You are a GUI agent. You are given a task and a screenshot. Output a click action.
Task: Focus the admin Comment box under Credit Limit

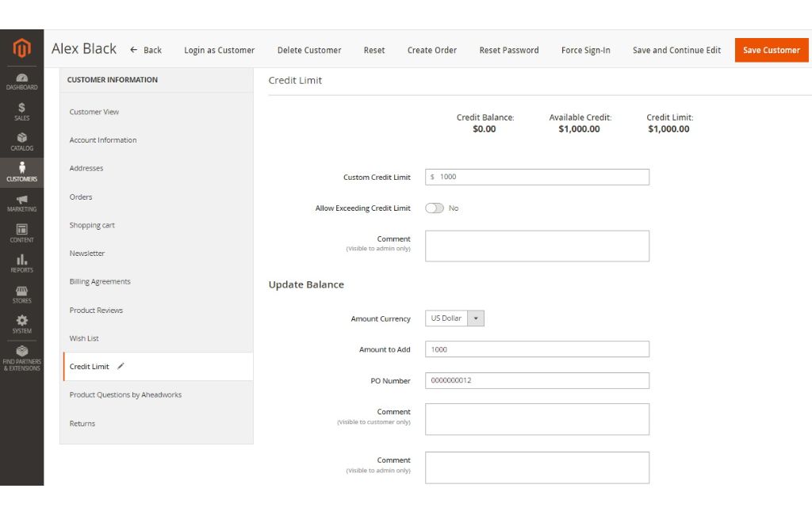(x=537, y=246)
